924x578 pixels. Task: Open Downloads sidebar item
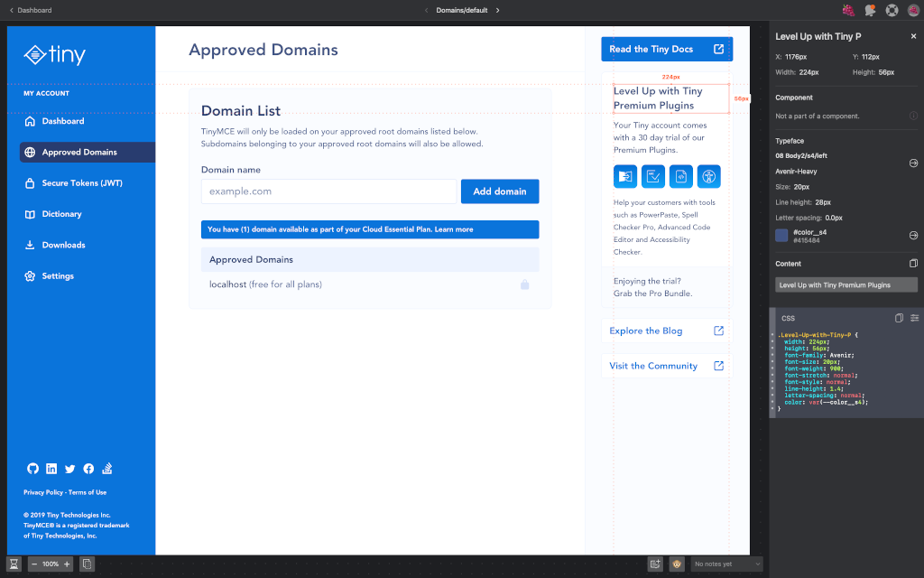(x=55, y=245)
